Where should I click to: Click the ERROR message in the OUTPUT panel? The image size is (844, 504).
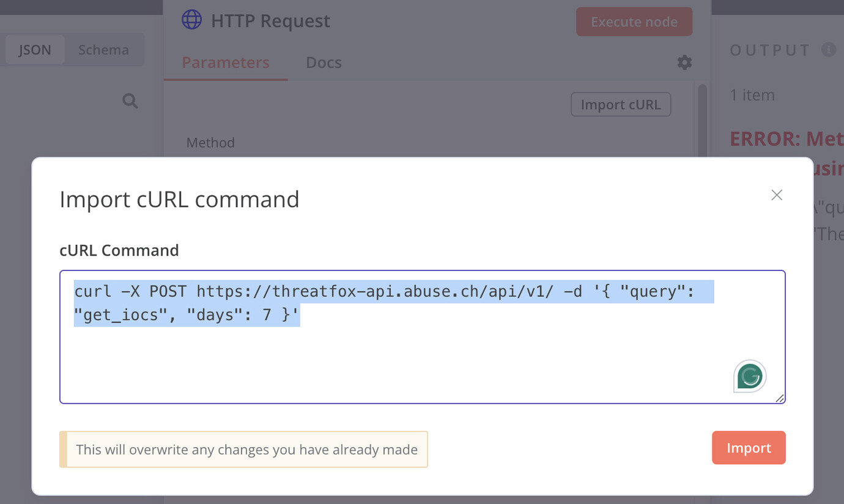tap(785, 139)
